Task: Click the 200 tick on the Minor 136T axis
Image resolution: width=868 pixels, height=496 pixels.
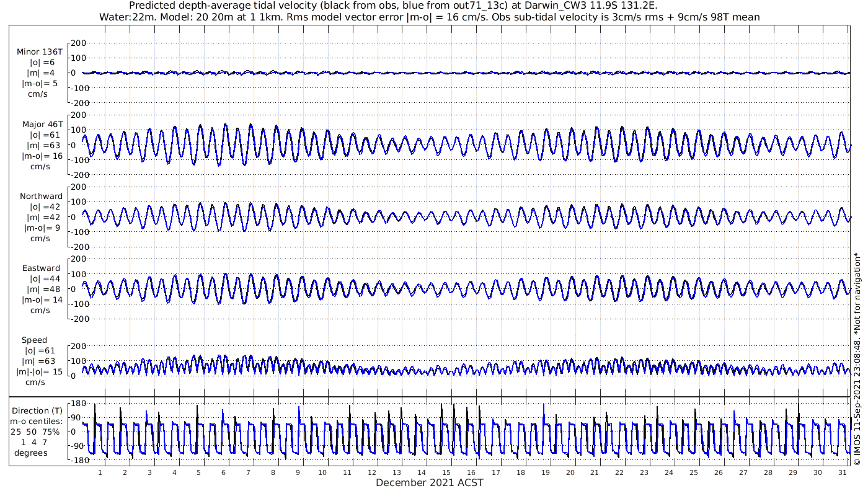Action: click(77, 43)
